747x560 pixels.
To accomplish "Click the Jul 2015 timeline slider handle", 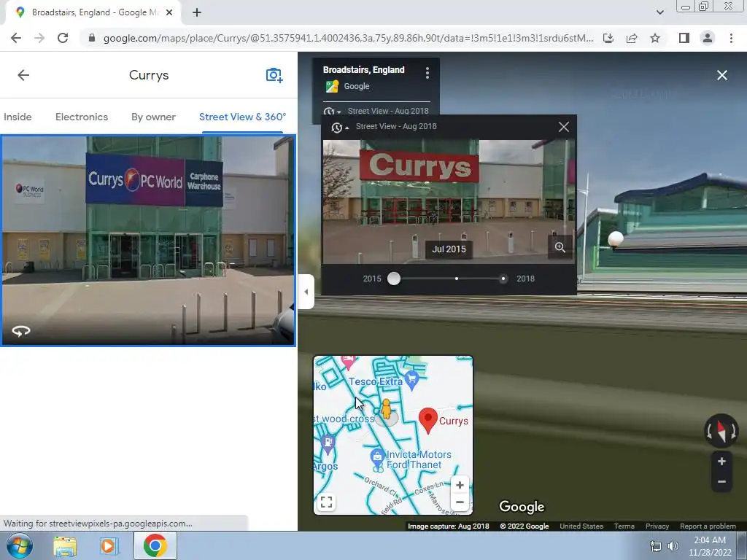I will [394, 279].
